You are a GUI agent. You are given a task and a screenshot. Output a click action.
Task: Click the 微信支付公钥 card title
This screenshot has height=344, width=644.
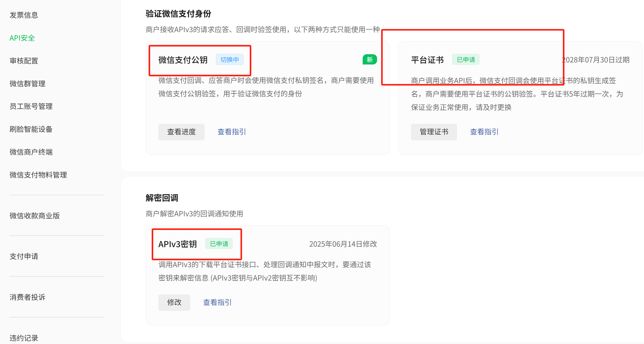tap(183, 60)
